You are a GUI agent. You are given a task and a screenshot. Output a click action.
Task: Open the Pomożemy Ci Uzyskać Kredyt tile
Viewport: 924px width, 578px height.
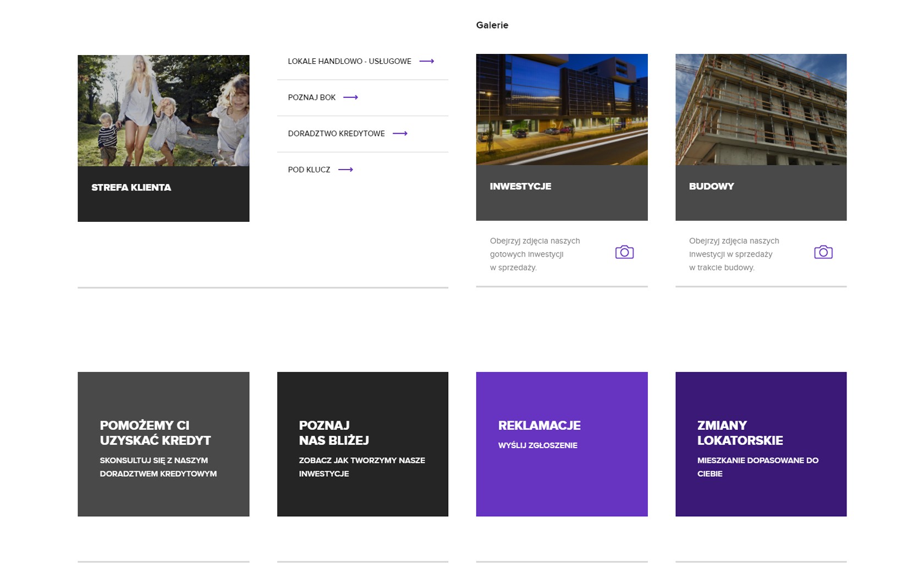tap(163, 444)
